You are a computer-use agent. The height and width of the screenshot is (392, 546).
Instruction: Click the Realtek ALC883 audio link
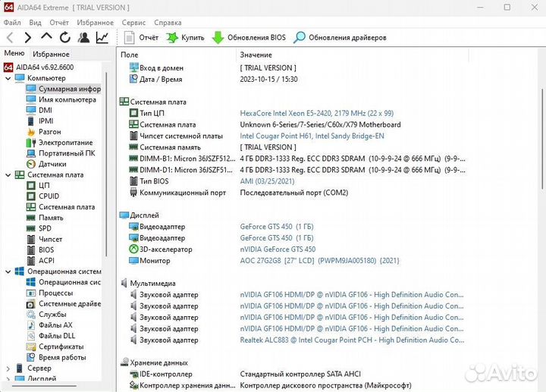tap(352, 340)
